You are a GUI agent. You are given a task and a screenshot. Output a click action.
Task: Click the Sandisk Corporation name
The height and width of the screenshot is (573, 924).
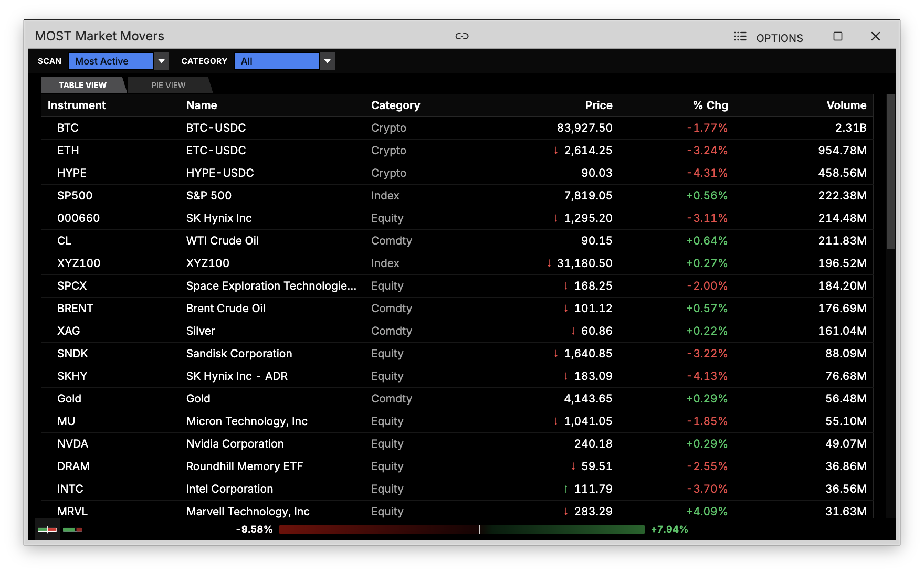[x=239, y=354]
